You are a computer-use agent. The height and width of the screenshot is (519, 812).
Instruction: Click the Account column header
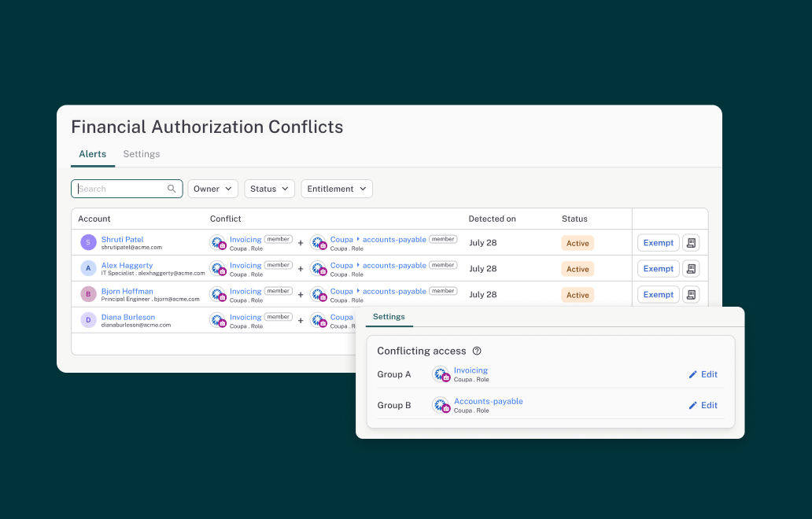click(x=94, y=219)
